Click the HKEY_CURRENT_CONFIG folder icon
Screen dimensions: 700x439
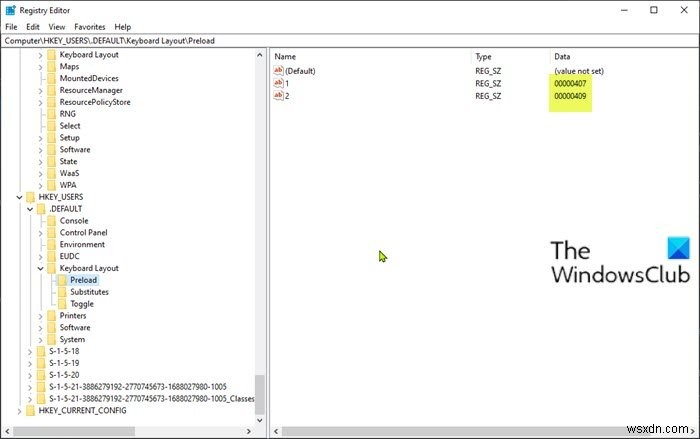point(30,410)
